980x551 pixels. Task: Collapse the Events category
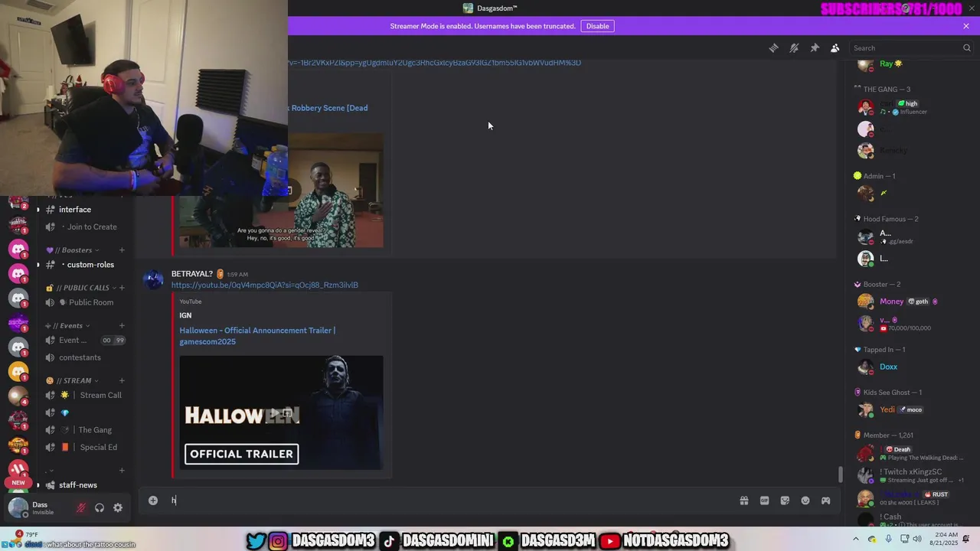[67, 326]
